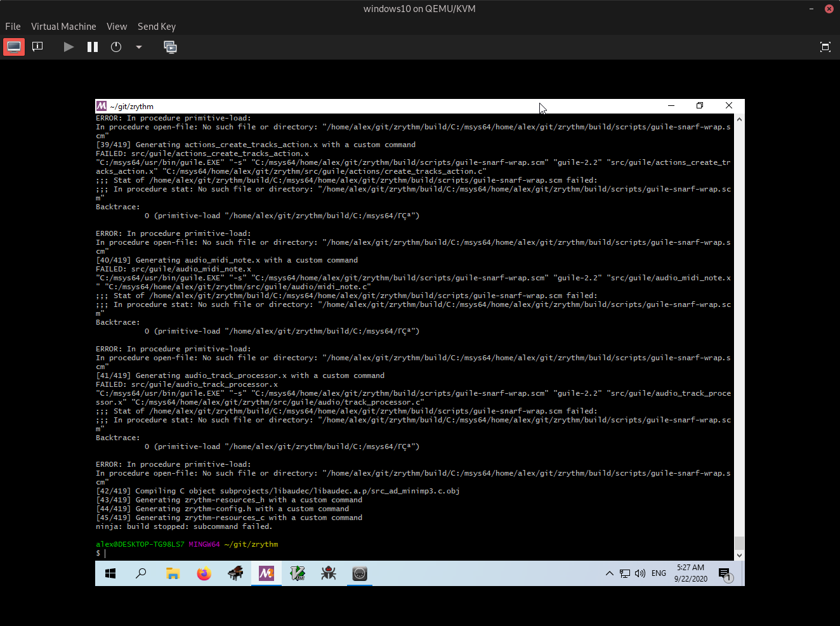Screen dimensions: 840x626
Task: Open the Windows Start menu
Action: click(x=110, y=573)
